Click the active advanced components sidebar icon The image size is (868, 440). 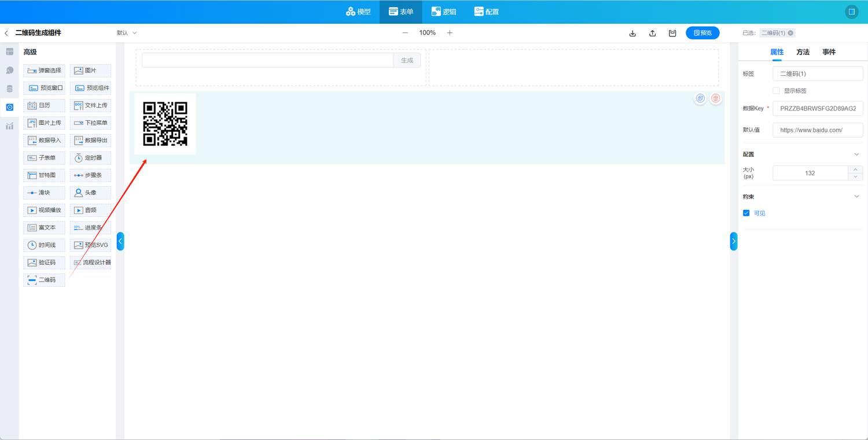9,108
